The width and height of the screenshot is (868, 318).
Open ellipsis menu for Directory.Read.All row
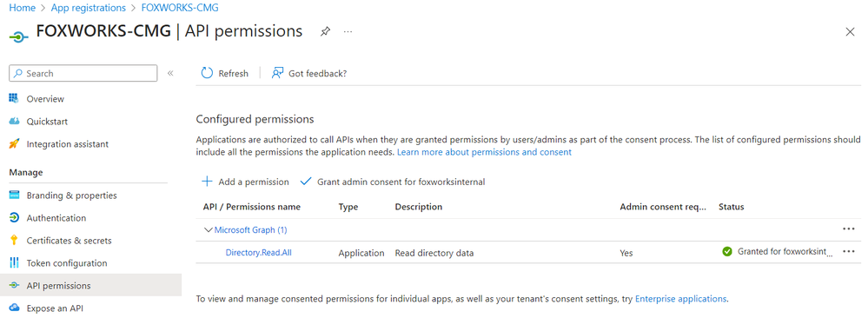click(848, 251)
